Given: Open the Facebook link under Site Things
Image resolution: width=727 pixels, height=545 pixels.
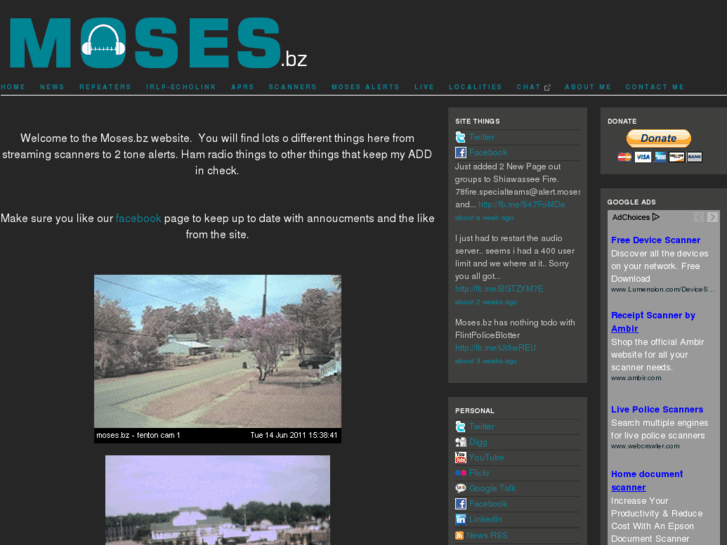Looking at the screenshot, I should (x=488, y=152).
